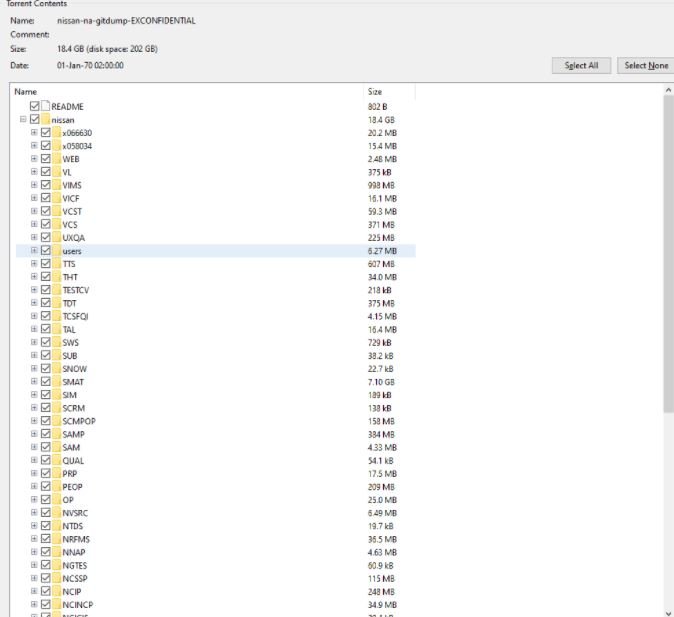Click the NCINCP folder icon
Viewport: 674px width, 617px height.
56,605
